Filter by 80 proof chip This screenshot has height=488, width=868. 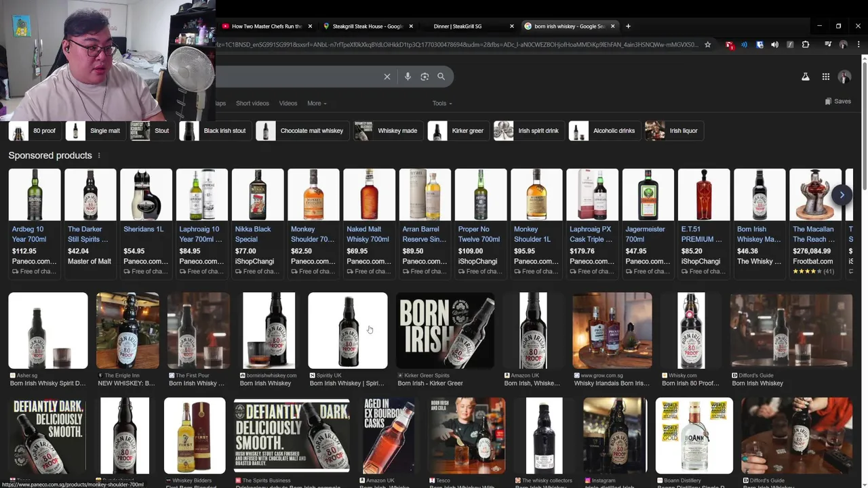coord(35,131)
